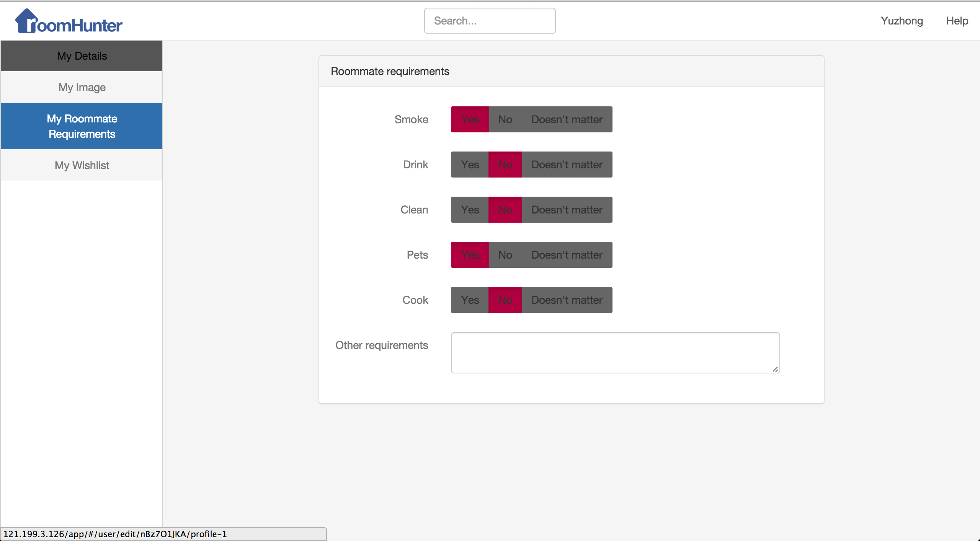Select My Roommate Requirements tab
The height and width of the screenshot is (541, 980).
click(x=82, y=126)
